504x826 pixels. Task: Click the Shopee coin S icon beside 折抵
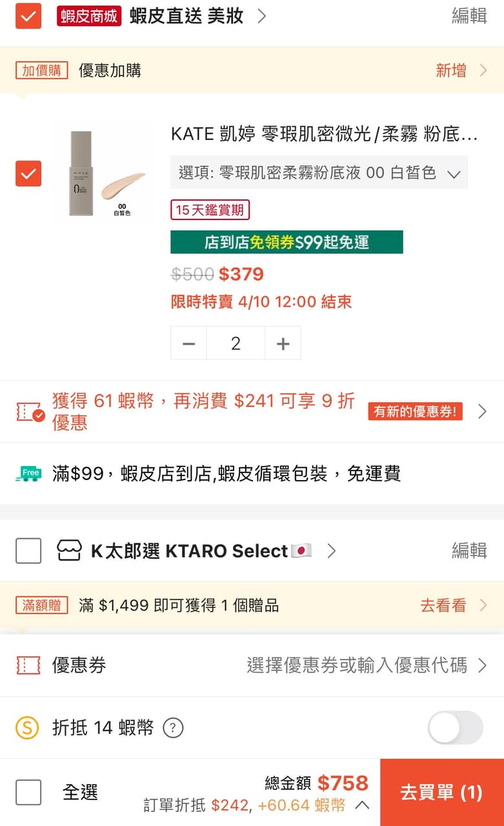(28, 727)
